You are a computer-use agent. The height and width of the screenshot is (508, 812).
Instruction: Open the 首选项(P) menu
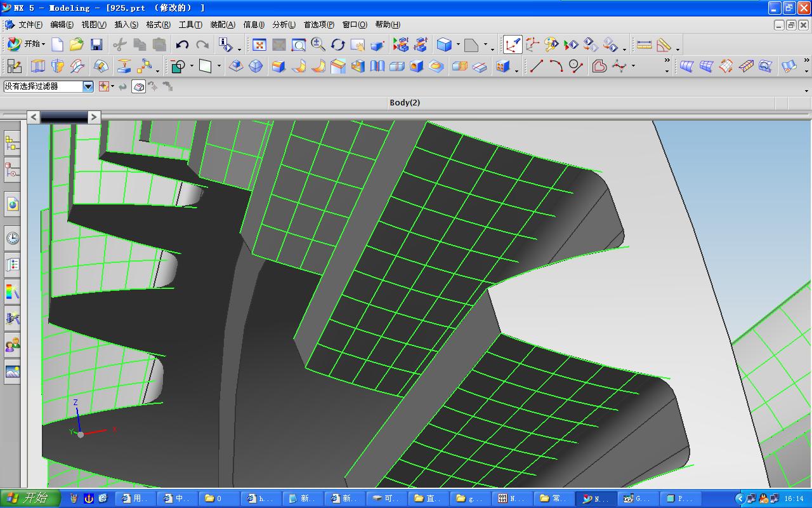tap(318, 25)
